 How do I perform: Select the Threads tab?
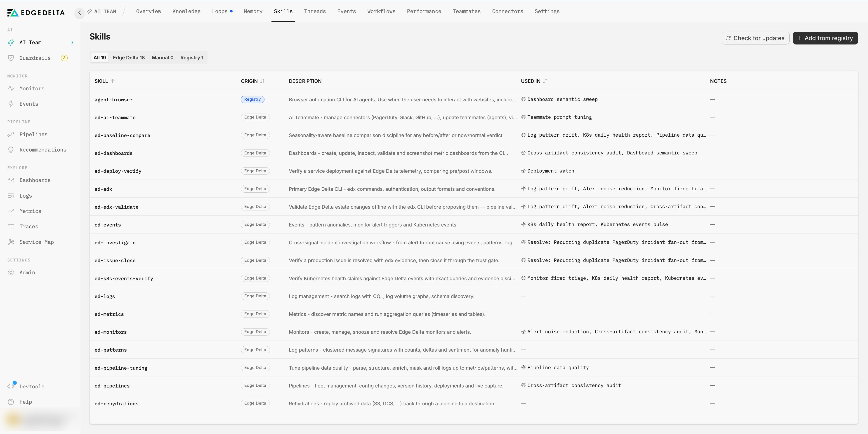click(x=315, y=12)
